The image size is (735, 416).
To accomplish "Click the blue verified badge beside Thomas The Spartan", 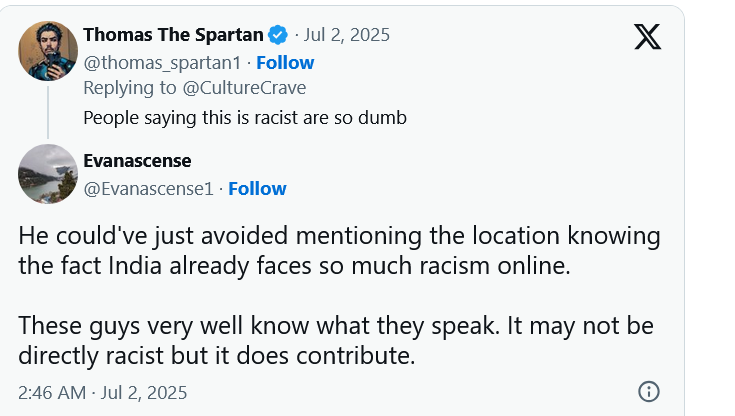I will coord(277,35).
